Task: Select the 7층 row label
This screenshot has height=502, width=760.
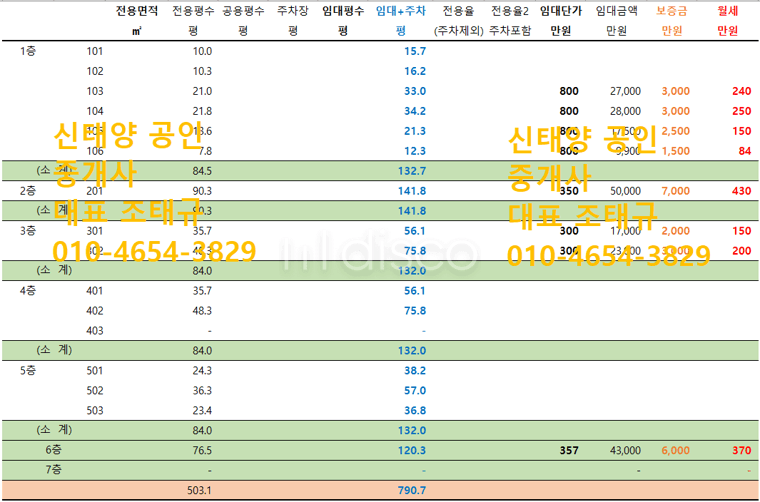Action: tap(53, 470)
